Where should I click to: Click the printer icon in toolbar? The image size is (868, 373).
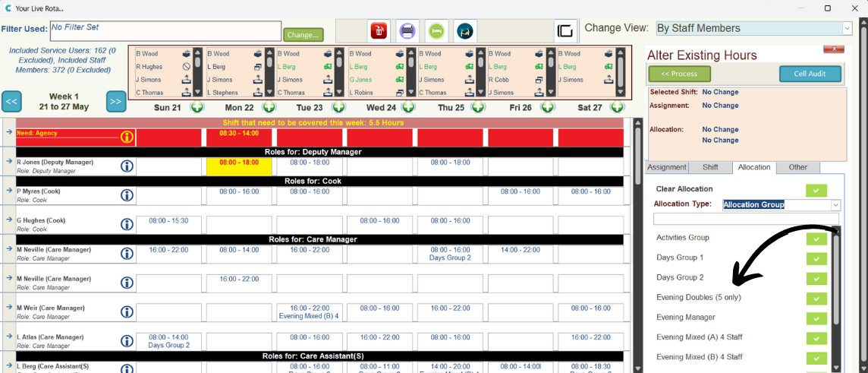pyautogui.click(x=407, y=31)
